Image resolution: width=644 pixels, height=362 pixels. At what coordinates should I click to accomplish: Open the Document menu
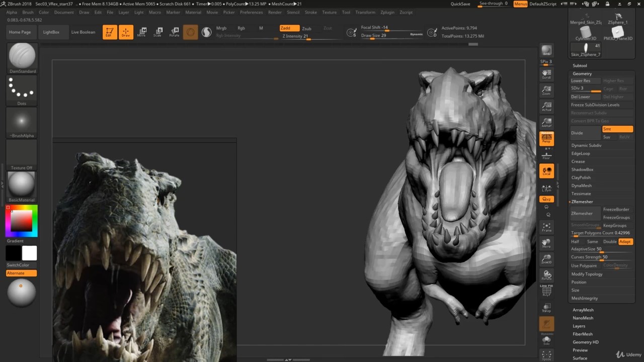(64, 12)
